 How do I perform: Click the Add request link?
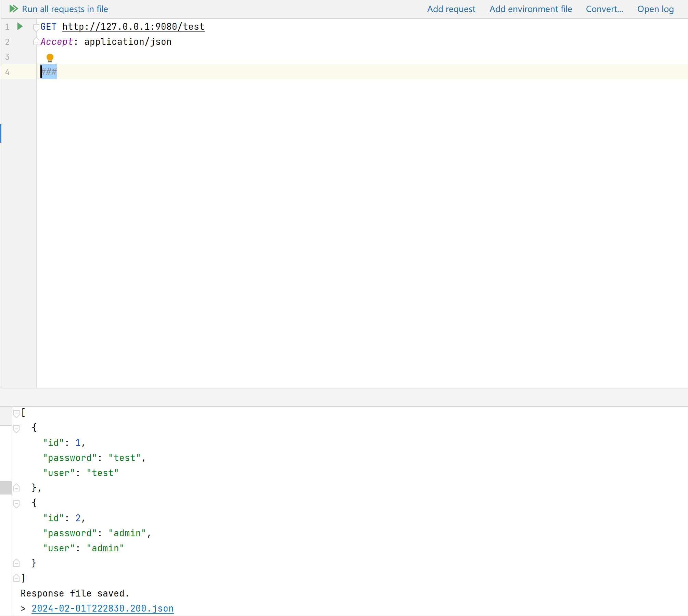tap(451, 9)
